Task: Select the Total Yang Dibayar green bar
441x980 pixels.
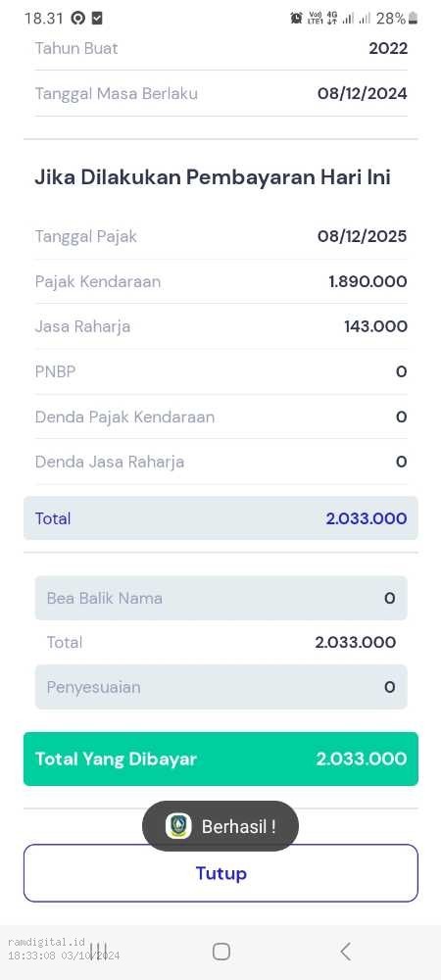Action: pyautogui.click(x=220, y=759)
